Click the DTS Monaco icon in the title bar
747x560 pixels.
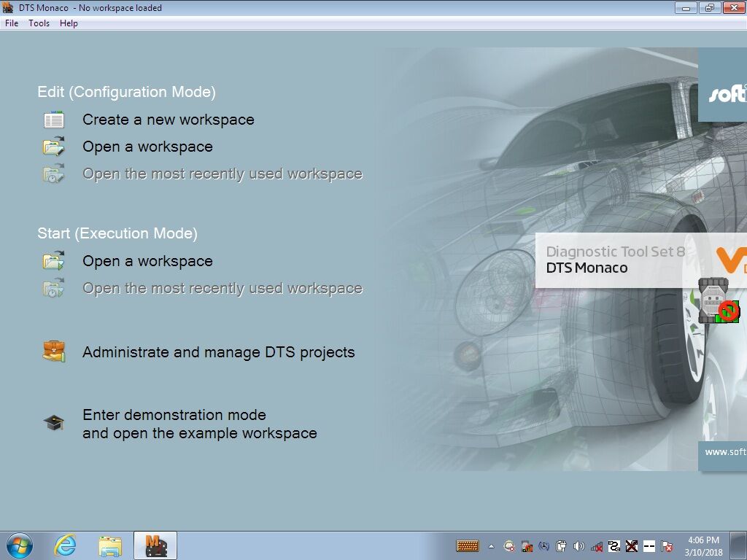click(8, 7)
